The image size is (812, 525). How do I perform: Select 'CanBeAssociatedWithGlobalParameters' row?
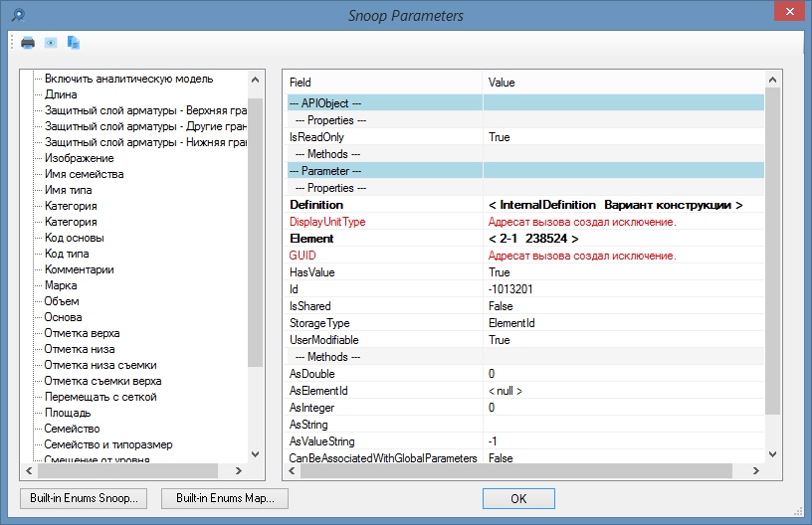tap(525, 457)
